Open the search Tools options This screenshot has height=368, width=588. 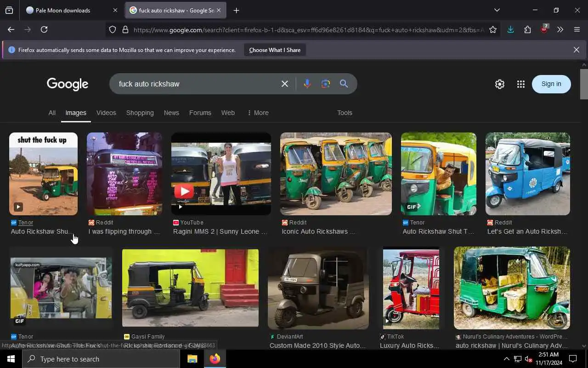click(345, 113)
